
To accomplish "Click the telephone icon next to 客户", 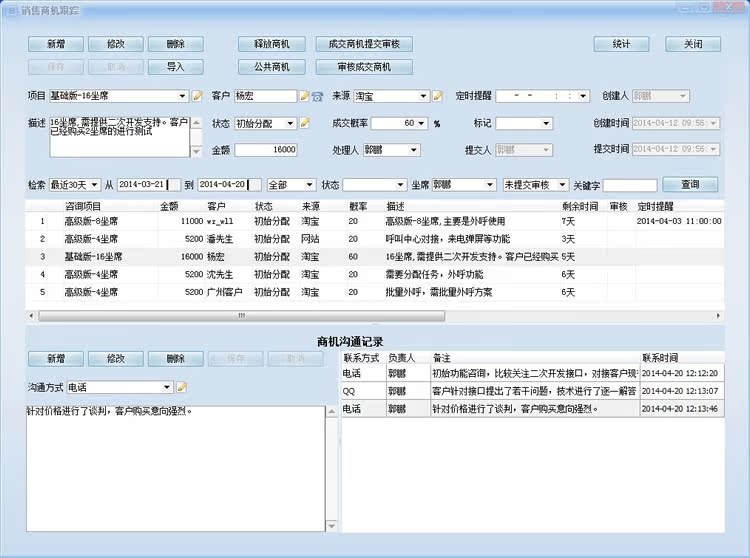I will 317,96.
